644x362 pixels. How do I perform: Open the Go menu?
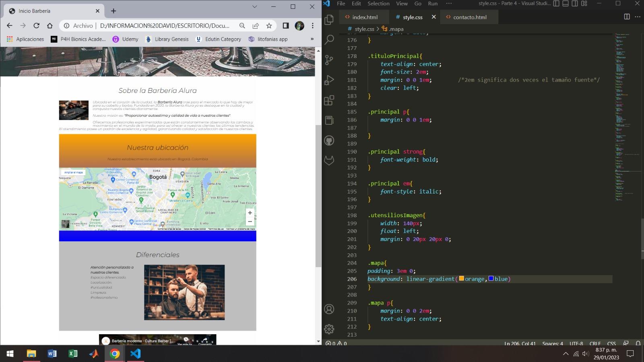(418, 4)
